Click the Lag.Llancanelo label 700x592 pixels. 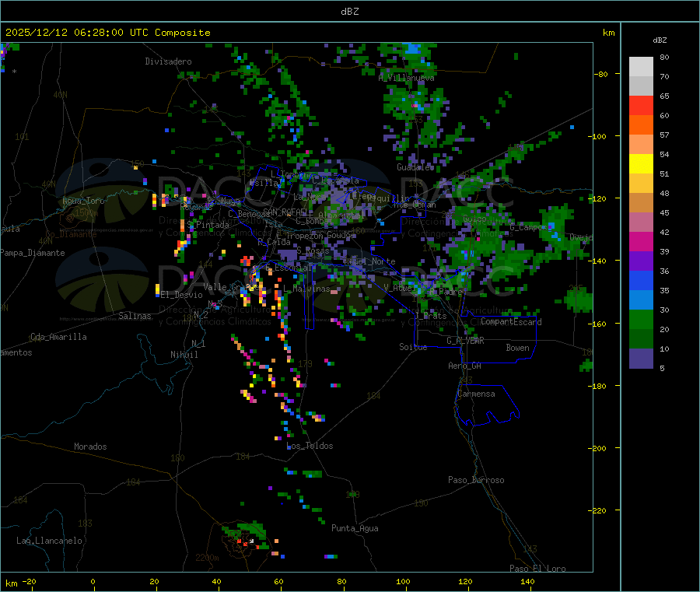49,541
